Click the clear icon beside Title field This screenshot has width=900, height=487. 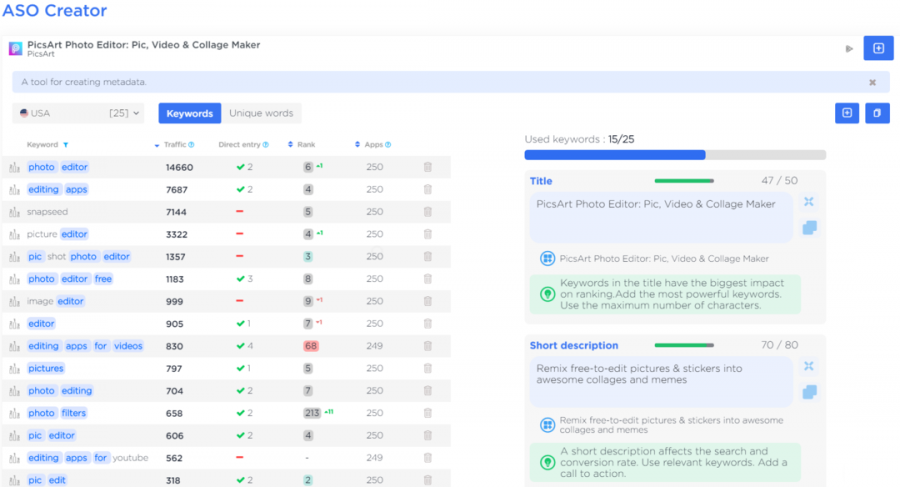coord(809,202)
